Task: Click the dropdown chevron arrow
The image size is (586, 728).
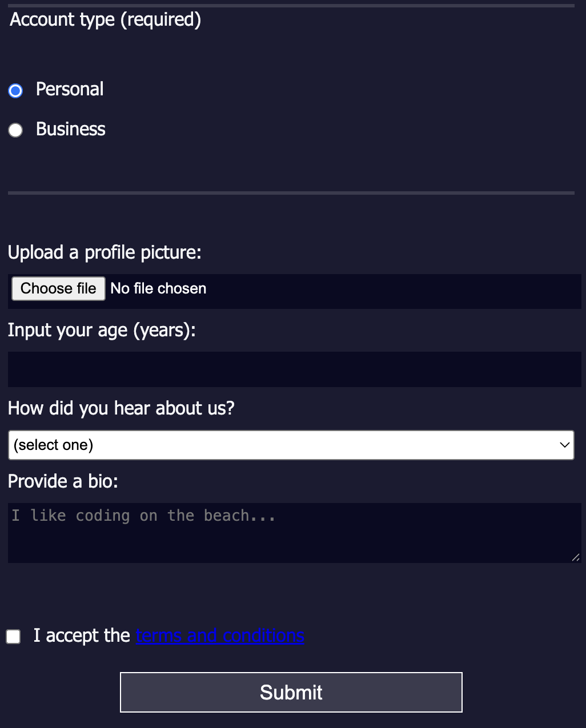Action: [565, 445]
